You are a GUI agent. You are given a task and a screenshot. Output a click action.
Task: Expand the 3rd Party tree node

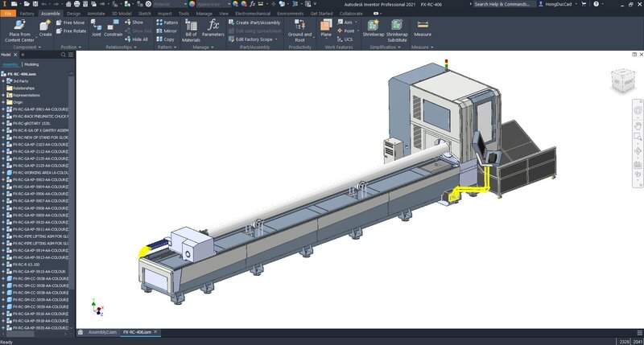[4, 81]
